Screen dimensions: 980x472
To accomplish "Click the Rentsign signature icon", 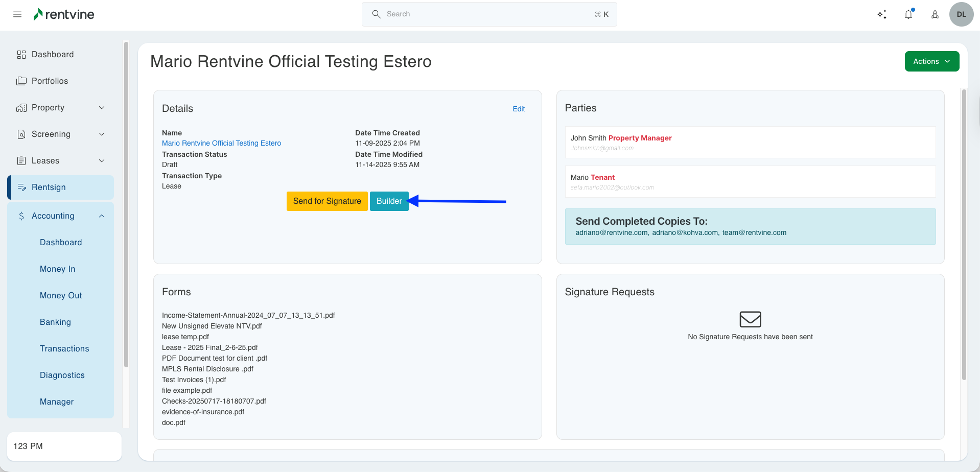I will coord(21,187).
